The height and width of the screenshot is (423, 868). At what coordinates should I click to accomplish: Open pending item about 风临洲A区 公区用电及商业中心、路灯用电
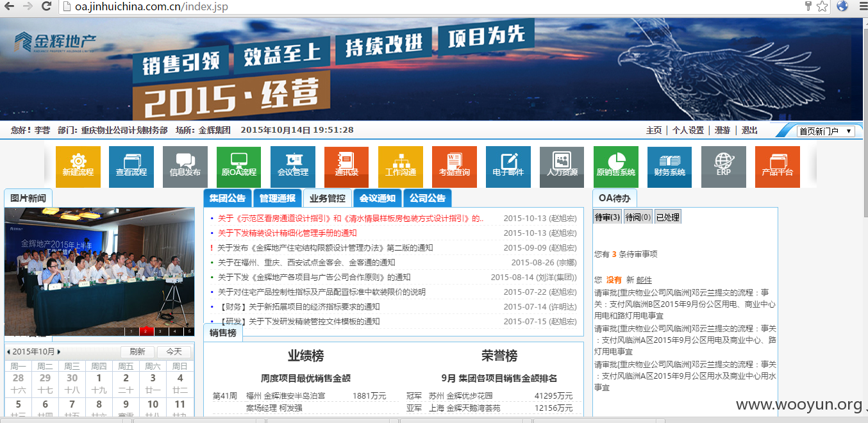pos(685,340)
